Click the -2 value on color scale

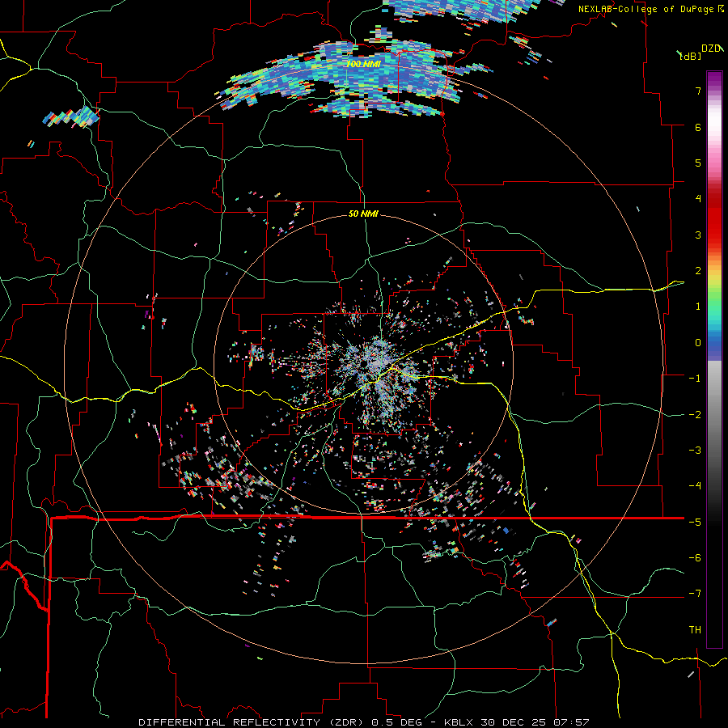(695, 415)
